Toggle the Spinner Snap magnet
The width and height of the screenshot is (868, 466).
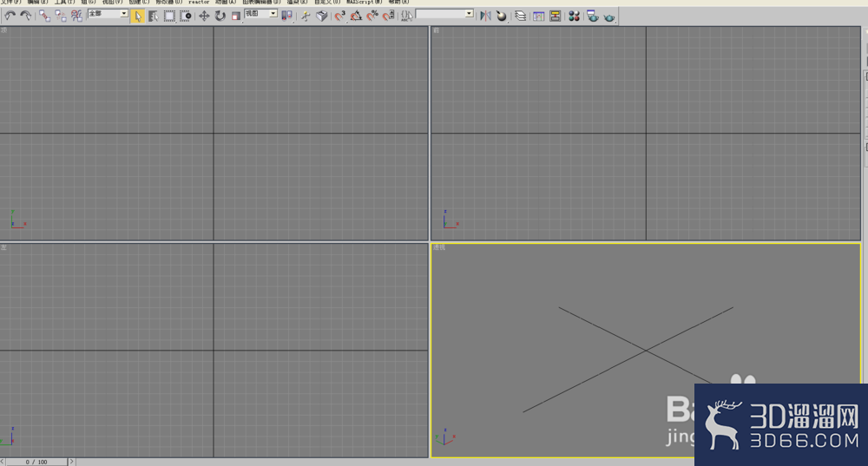tap(389, 16)
